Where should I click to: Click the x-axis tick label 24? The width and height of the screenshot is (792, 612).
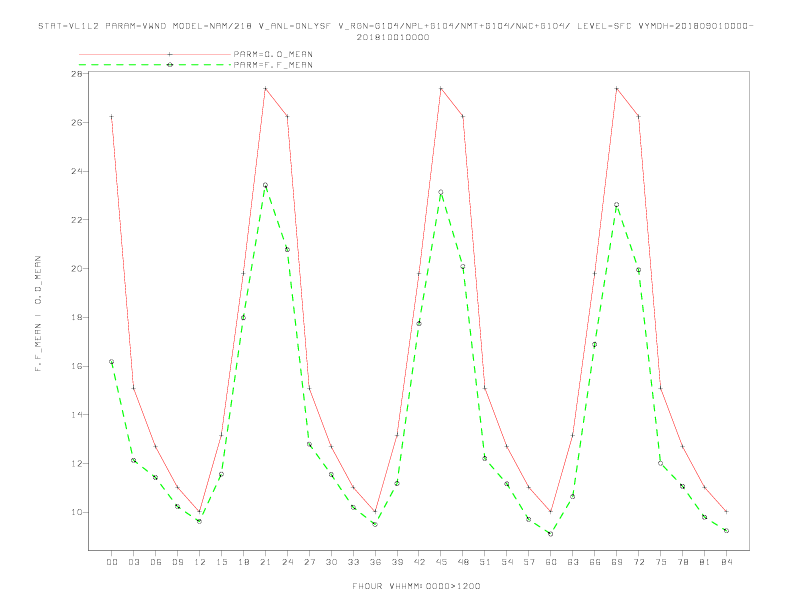pyautogui.click(x=287, y=562)
